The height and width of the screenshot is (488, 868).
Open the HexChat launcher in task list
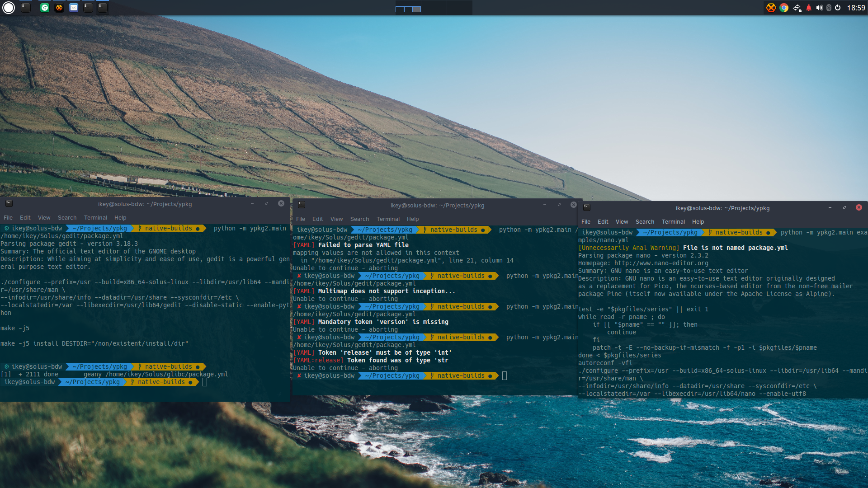point(59,8)
